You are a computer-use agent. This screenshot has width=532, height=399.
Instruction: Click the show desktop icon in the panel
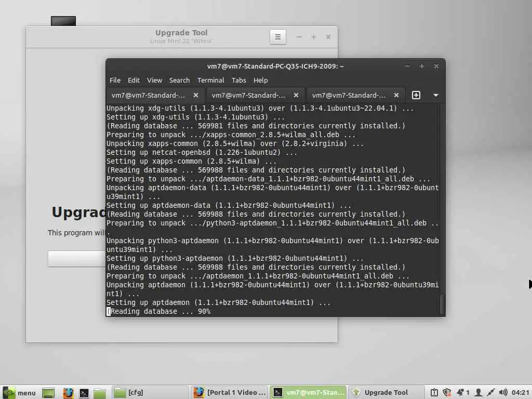pyautogui.click(x=48, y=393)
